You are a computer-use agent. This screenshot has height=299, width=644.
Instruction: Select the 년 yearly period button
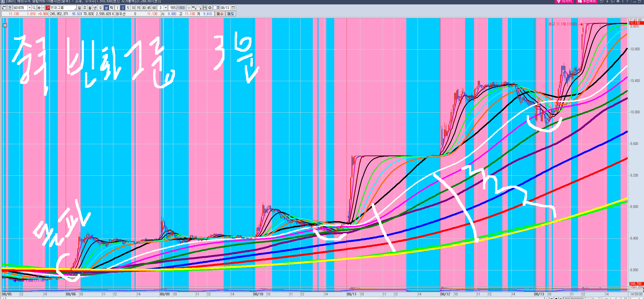[x=95, y=8]
